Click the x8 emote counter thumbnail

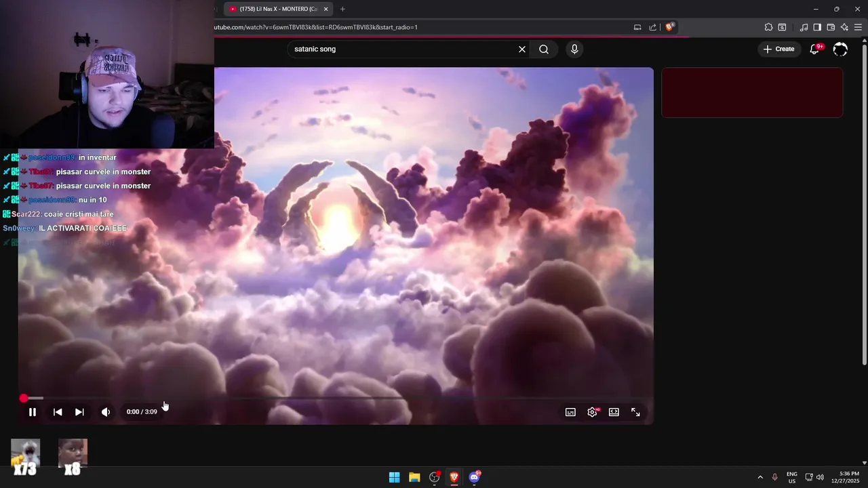73,457
